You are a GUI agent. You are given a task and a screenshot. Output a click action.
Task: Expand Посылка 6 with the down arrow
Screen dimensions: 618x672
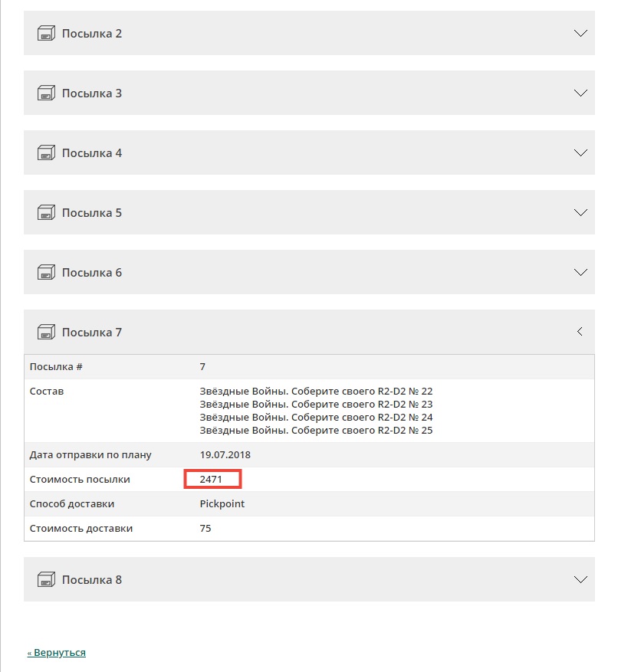click(580, 272)
